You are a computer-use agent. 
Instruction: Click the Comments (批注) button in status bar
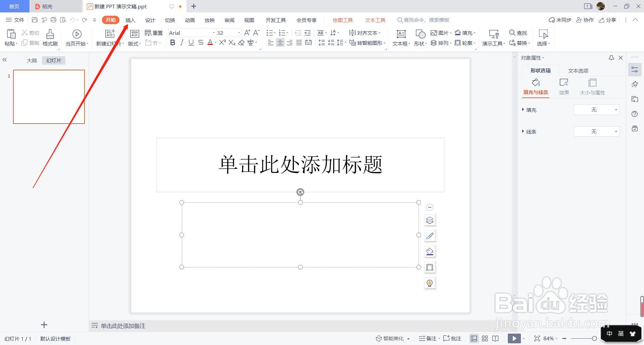(452, 338)
